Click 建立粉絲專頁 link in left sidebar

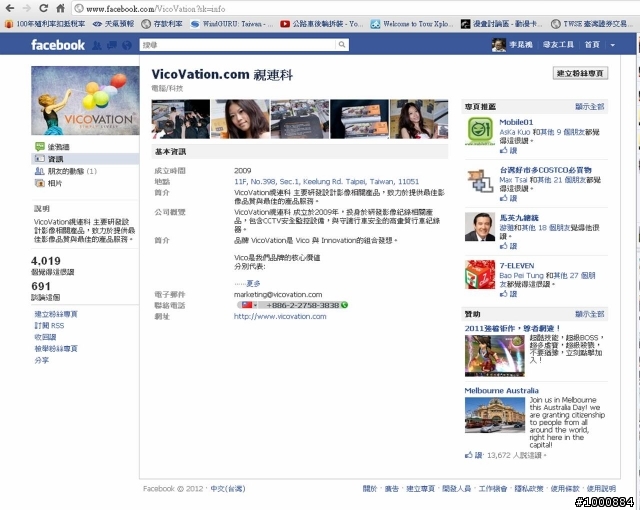click(x=56, y=314)
